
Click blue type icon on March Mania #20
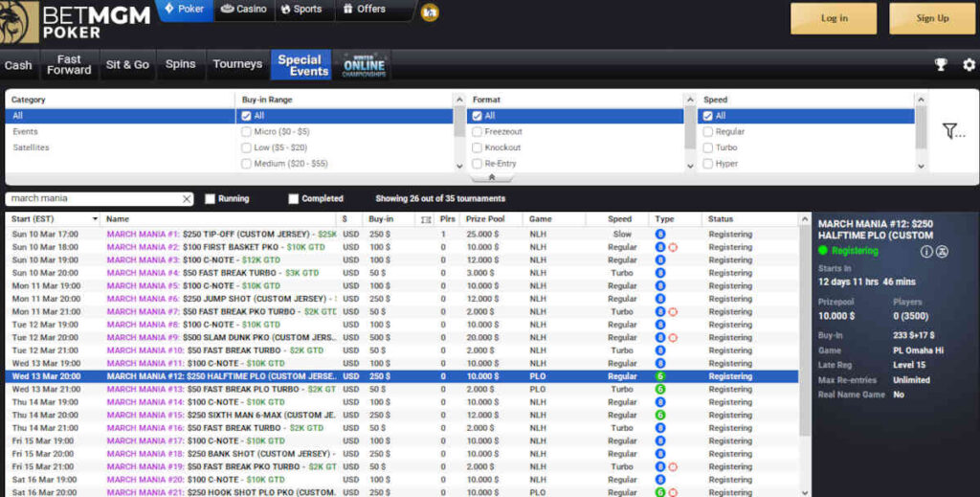tap(660, 480)
